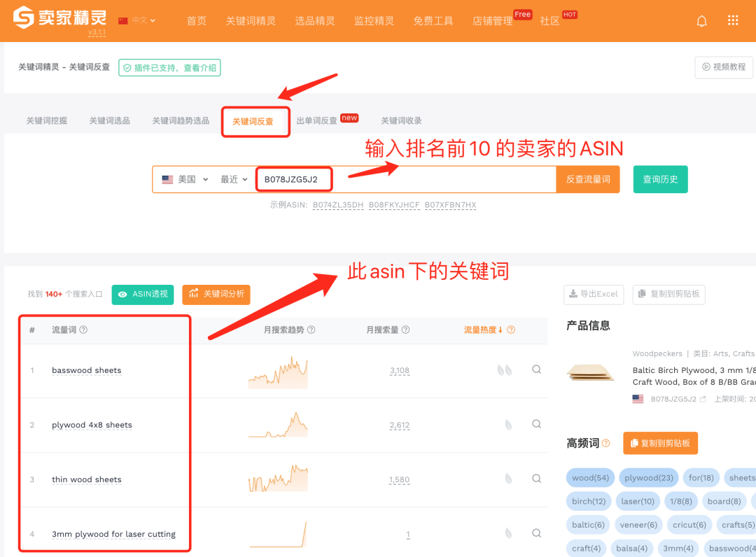Click flame heat icons in basswood sheets row
Viewport: 756px width, 557px height.
(505, 370)
